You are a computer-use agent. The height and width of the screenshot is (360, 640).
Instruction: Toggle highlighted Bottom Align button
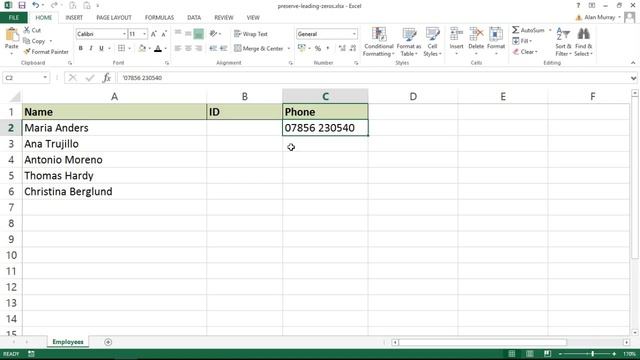(x=198, y=33)
